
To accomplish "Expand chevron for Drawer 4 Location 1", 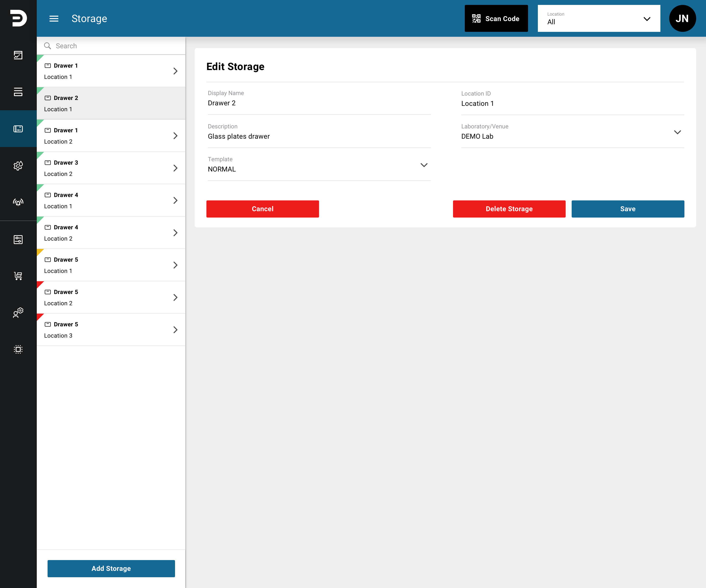I will pyautogui.click(x=176, y=200).
